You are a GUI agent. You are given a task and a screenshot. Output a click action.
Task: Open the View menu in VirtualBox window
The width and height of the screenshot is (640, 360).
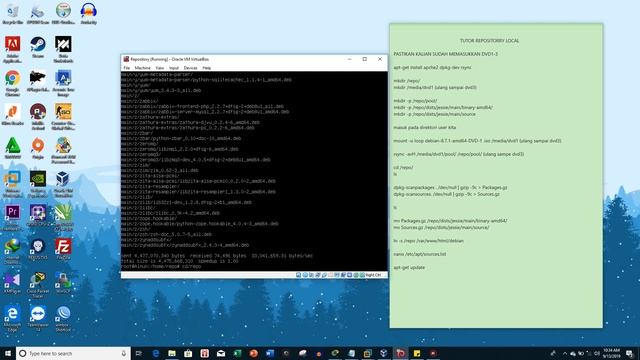(x=160, y=68)
